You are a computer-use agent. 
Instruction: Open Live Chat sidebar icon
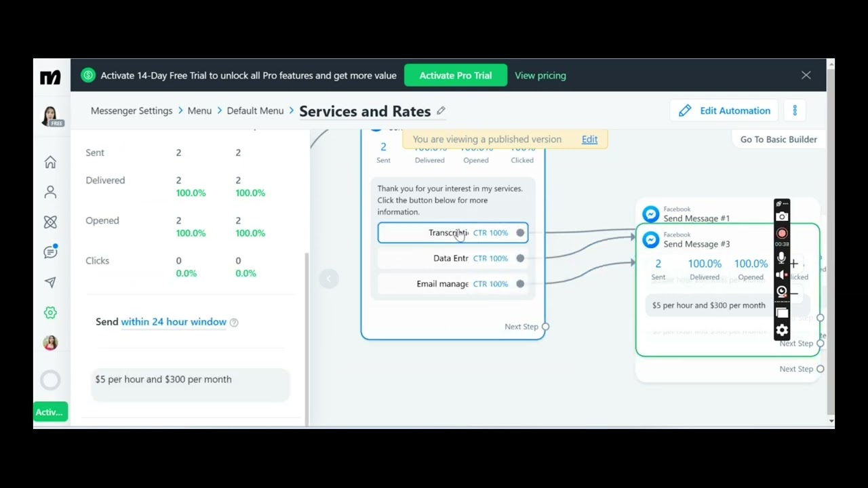tap(50, 252)
